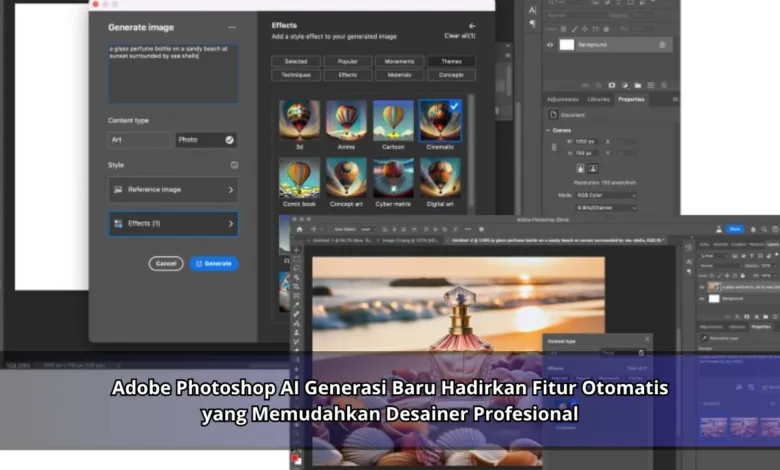Select Move tool in front window toolbar
The image size is (780, 470).
click(296, 250)
